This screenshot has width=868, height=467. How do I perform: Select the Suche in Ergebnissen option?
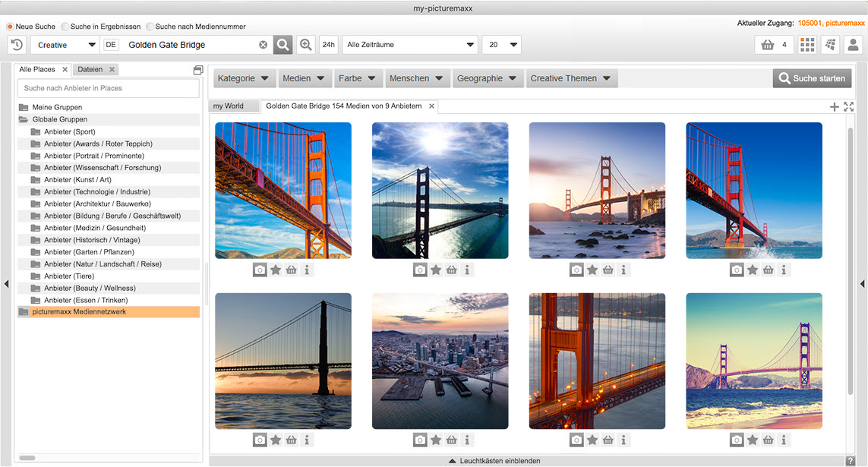[x=65, y=27]
